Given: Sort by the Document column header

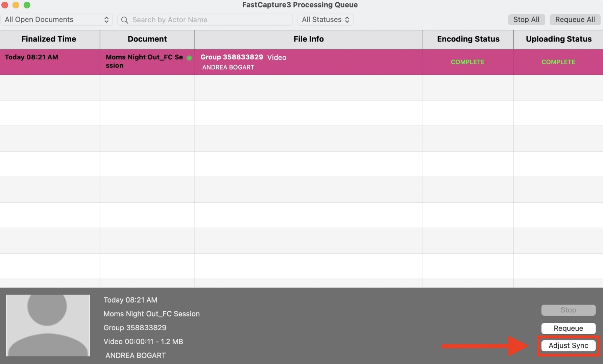Looking at the screenshot, I should tap(147, 39).
